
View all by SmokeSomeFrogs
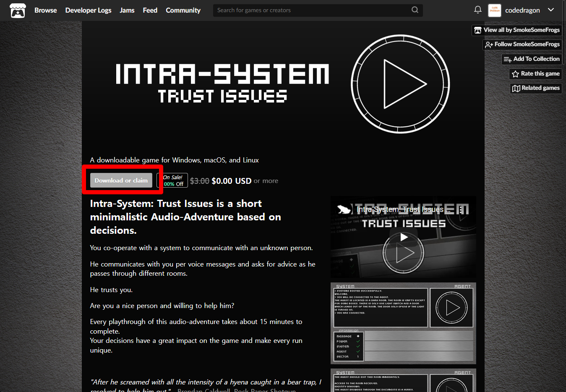tap(517, 30)
